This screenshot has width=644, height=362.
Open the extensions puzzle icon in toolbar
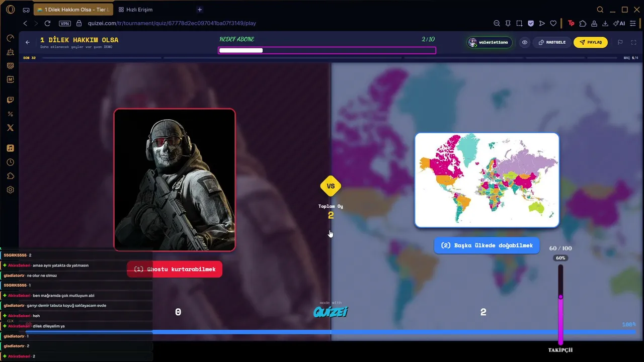[x=583, y=23]
